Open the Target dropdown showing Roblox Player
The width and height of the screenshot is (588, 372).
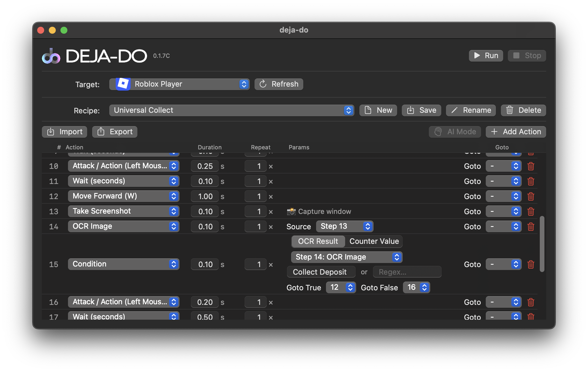[179, 84]
